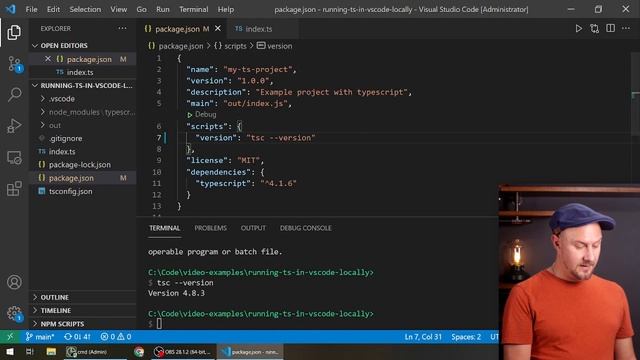
Task: Select the Terminal panel tab
Action: tap(164, 228)
